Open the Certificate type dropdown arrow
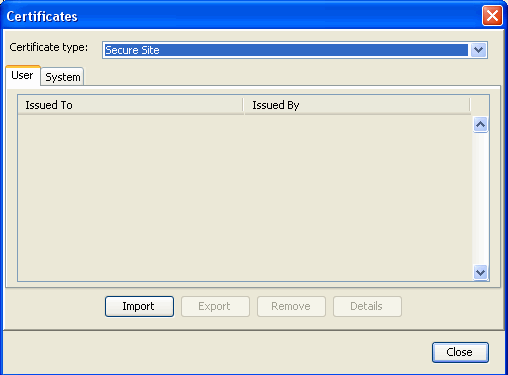 [x=478, y=50]
